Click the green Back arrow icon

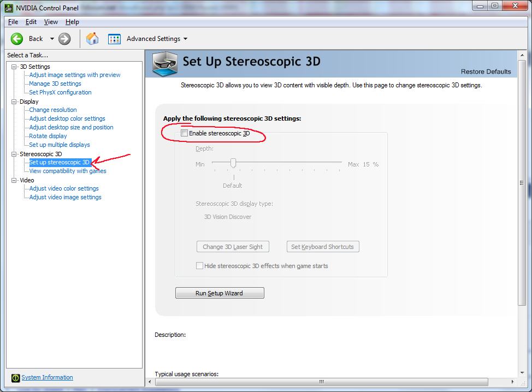pyautogui.click(x=16, y=39)
